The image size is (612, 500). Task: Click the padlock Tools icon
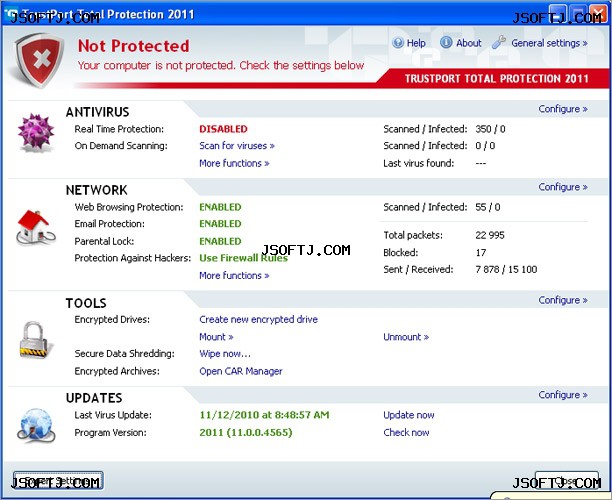pos(34,340)
